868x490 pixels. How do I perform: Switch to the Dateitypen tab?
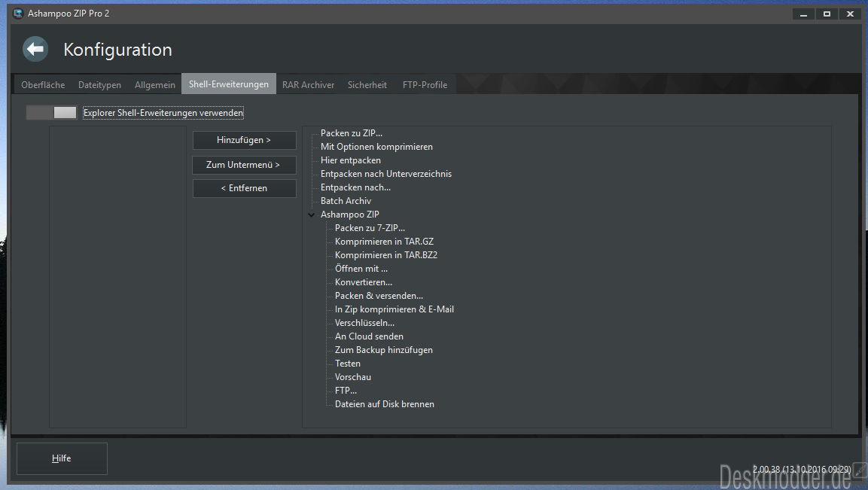click(x=99, y=85)
